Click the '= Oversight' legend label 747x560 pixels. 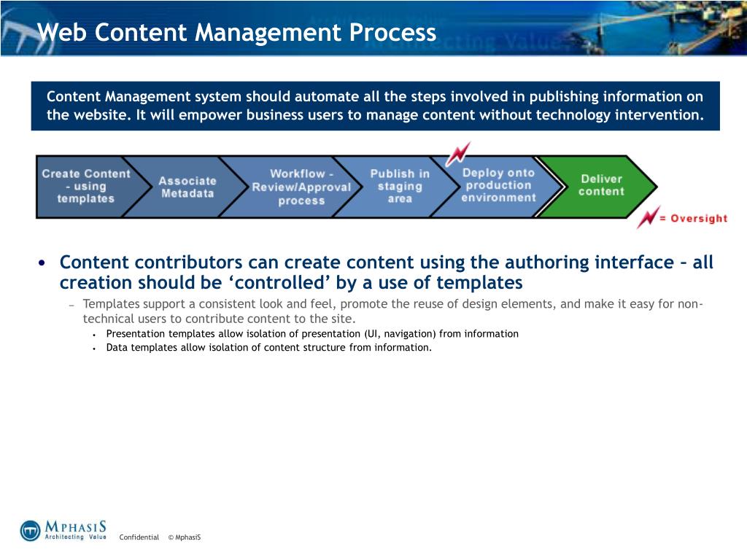click(694, 219)
